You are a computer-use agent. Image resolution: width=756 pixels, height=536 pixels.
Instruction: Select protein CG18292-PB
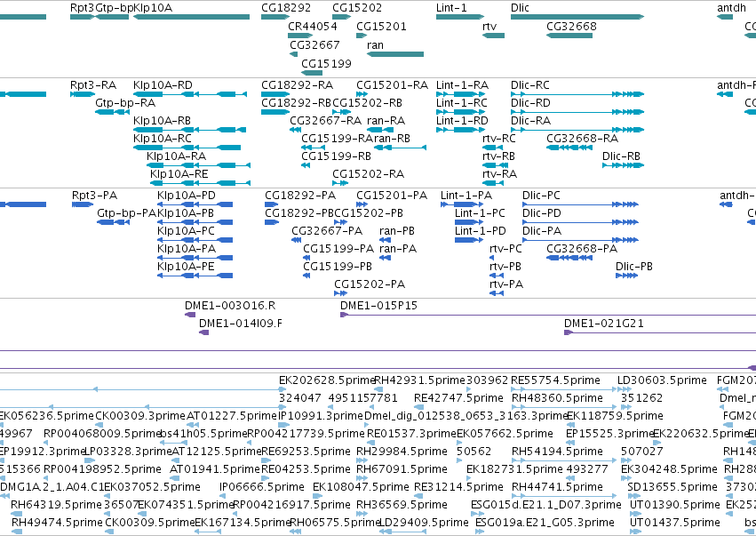(272, 222)
